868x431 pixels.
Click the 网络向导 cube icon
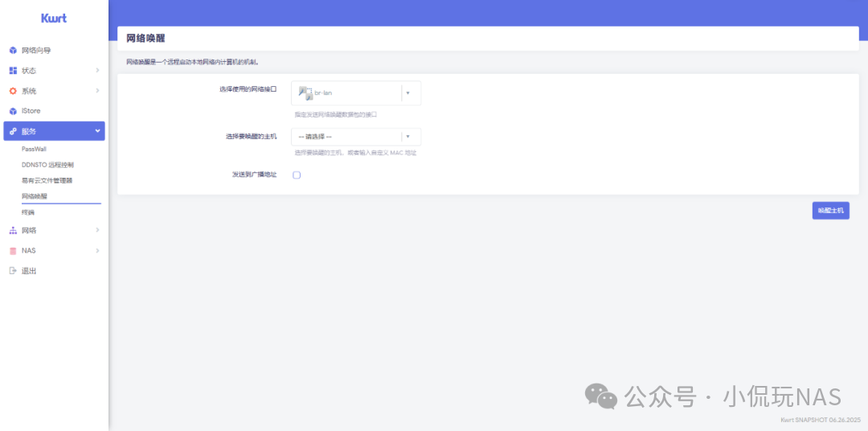pos(14,51)
